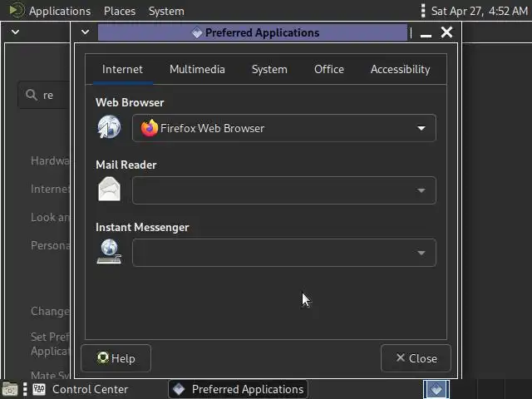Open the Places menu
The image size is (532, 399).
pos(120,11)
